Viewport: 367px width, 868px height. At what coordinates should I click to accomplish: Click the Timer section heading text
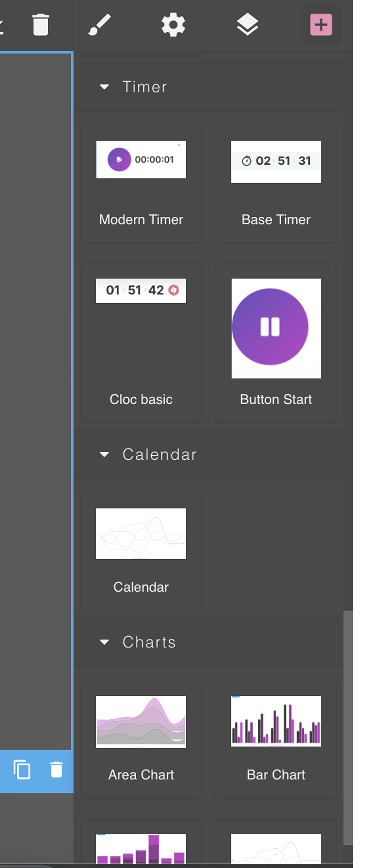click(145, 87)
